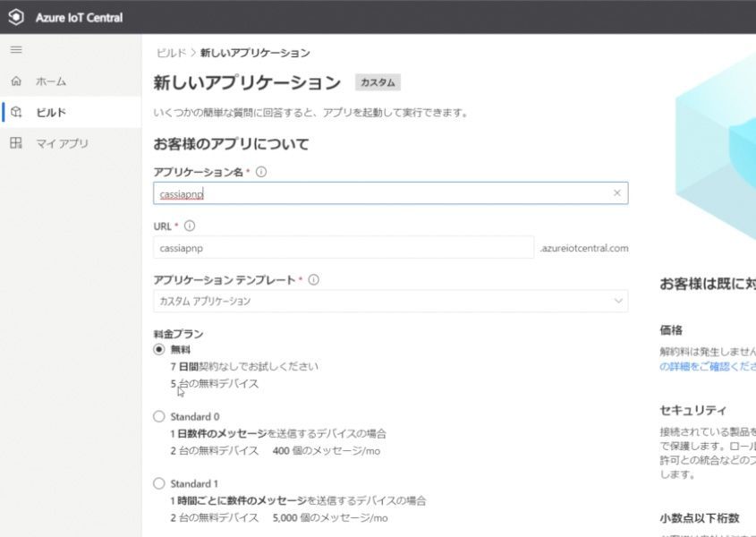Click the Build cube icon in sidebar
This screenshot has height=537, width=756.
(x=16, y=112)
